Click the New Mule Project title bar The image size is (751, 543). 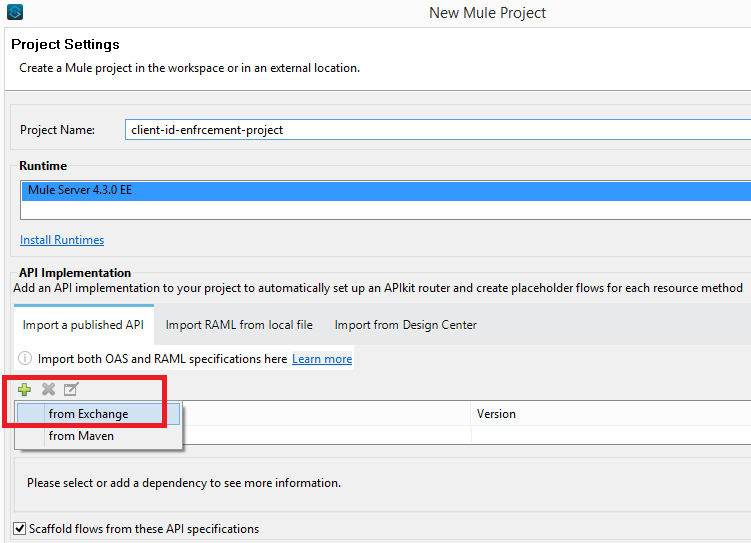[487, 13]
